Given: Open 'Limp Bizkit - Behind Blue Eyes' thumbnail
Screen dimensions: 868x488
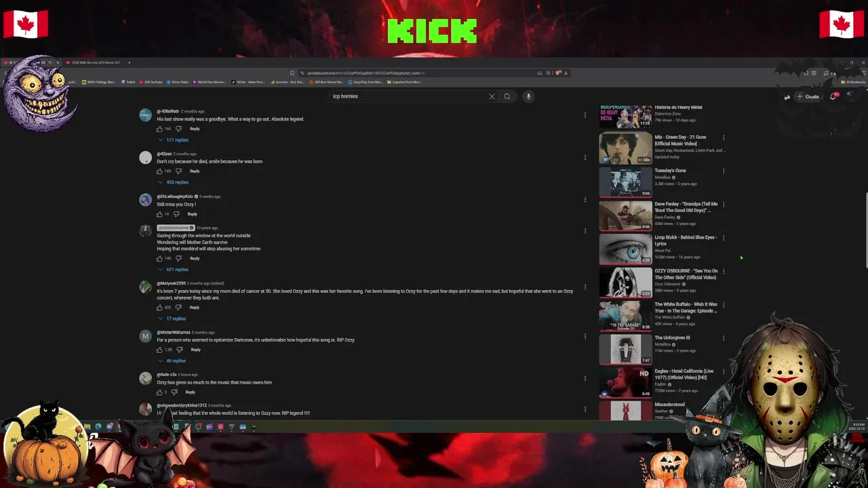Looking at the screenshot, I should coord(625,249).
